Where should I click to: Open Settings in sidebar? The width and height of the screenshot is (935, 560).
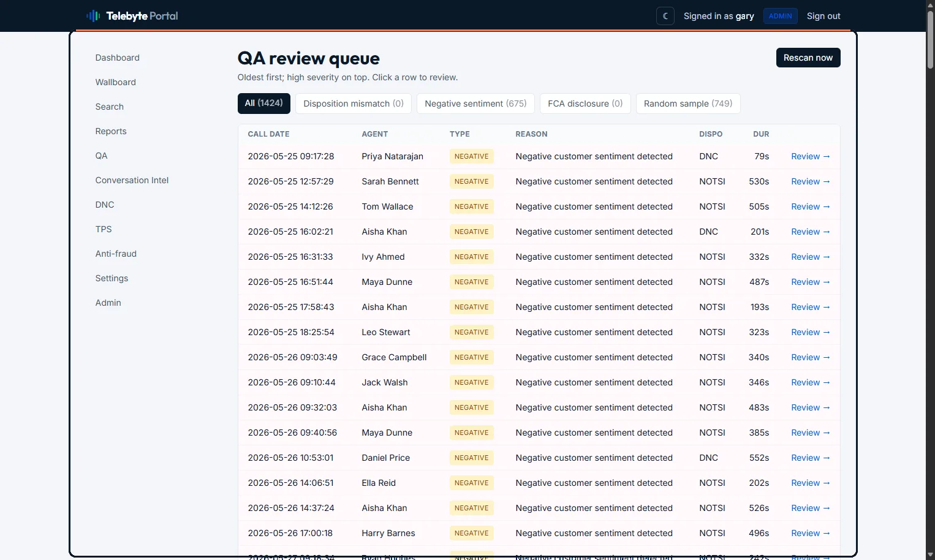[x=112, y=278]
